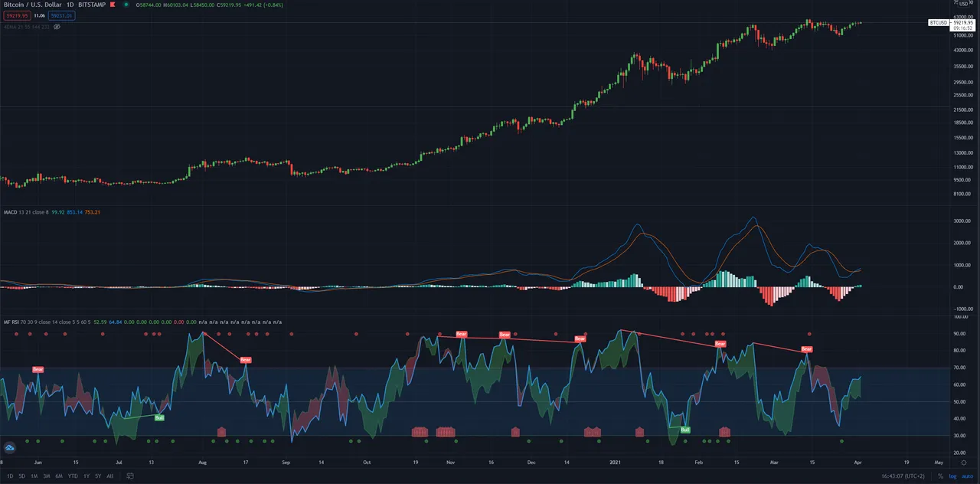Screen dimensions: 980x484
Task: Select the 4EMA 21 55 144 233 legend
Action: coord(27,27)
